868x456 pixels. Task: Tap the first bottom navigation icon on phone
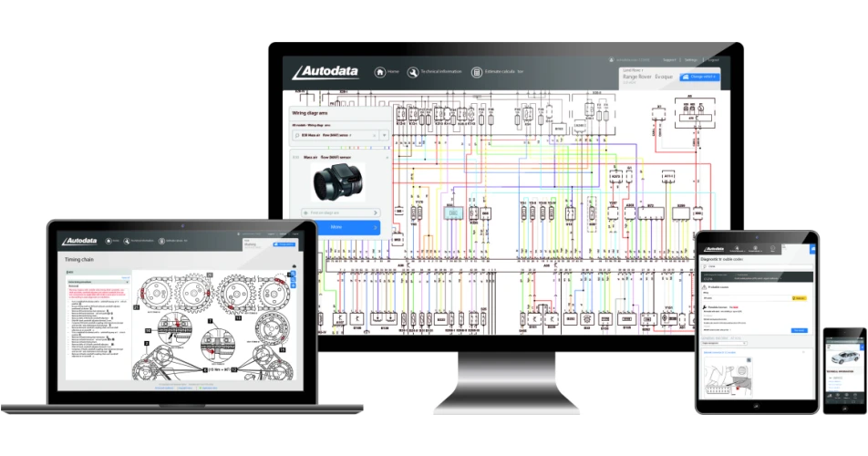[831, 396]
